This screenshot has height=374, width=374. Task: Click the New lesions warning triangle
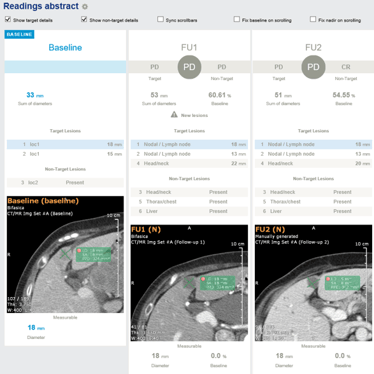point(174,115)
